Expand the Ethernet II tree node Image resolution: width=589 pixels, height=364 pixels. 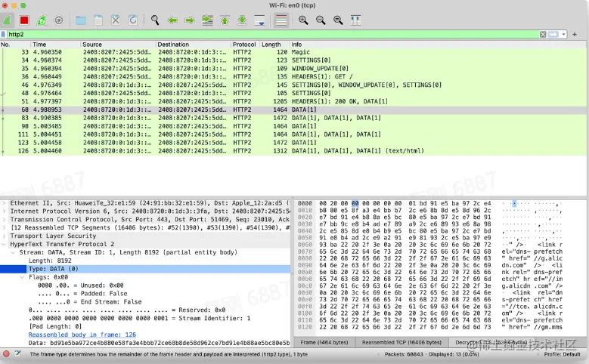click(x=4, y=203)
